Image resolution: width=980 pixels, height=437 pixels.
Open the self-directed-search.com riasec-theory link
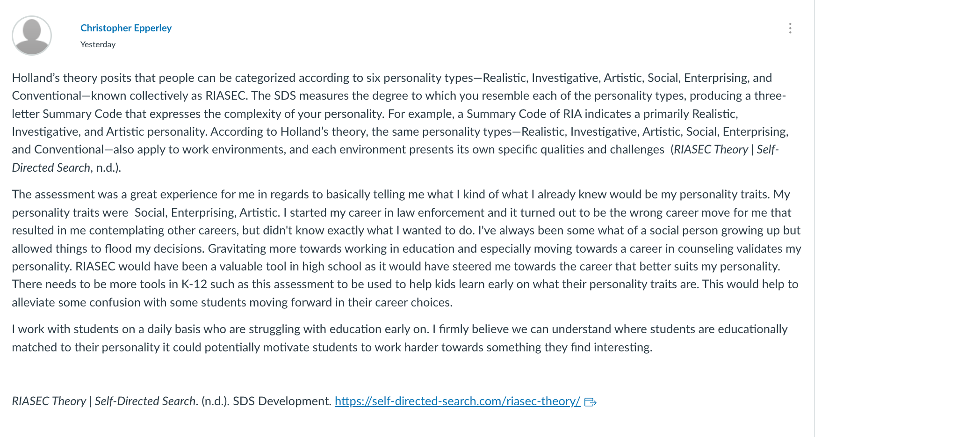[x=457, y=401]
